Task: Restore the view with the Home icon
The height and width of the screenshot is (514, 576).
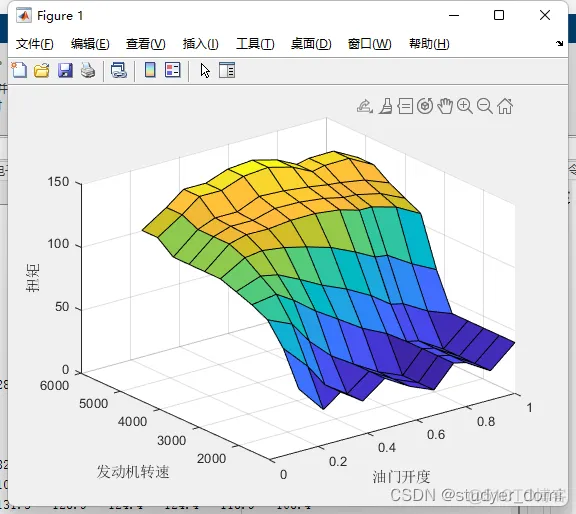Action: click(505, 106)
